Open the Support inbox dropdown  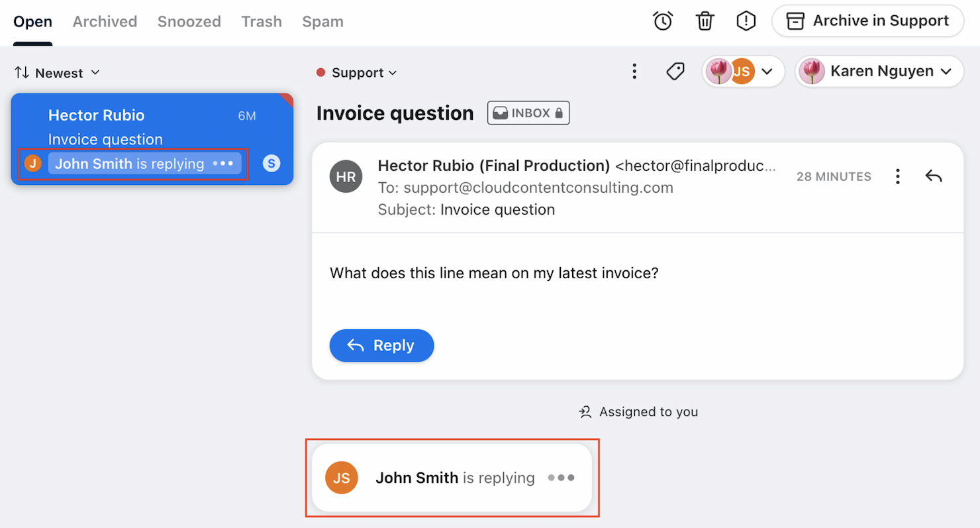[357, 73]
